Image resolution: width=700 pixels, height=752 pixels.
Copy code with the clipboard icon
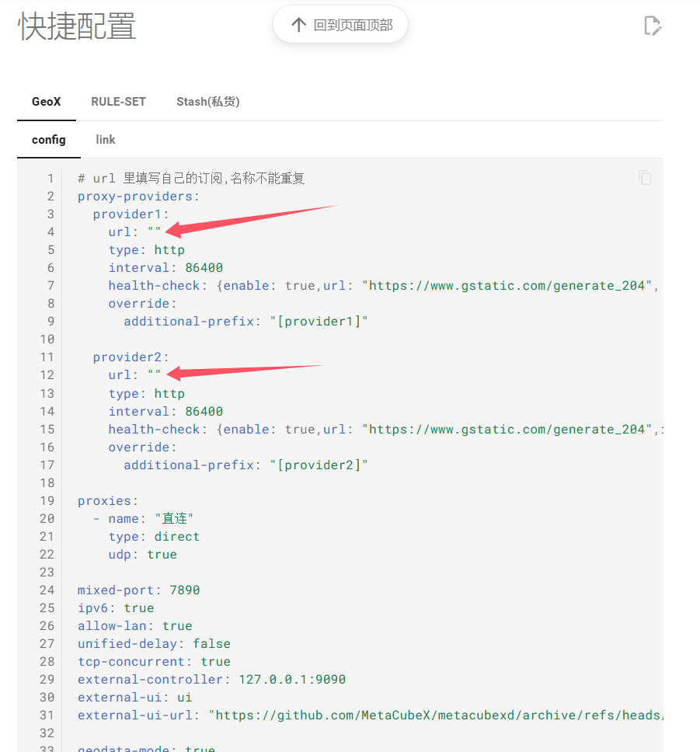[645, 178]
